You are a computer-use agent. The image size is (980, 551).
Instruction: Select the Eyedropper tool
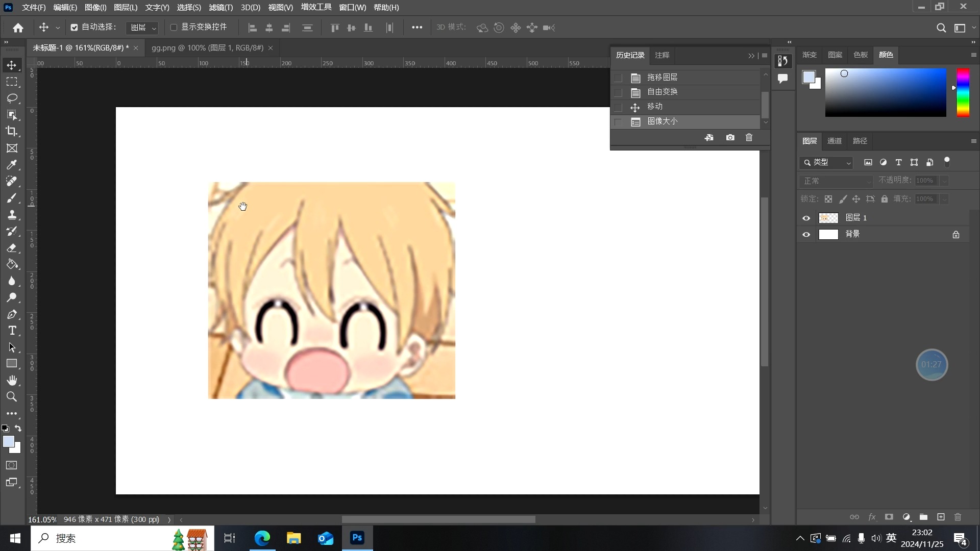click(x=12, y=164)
